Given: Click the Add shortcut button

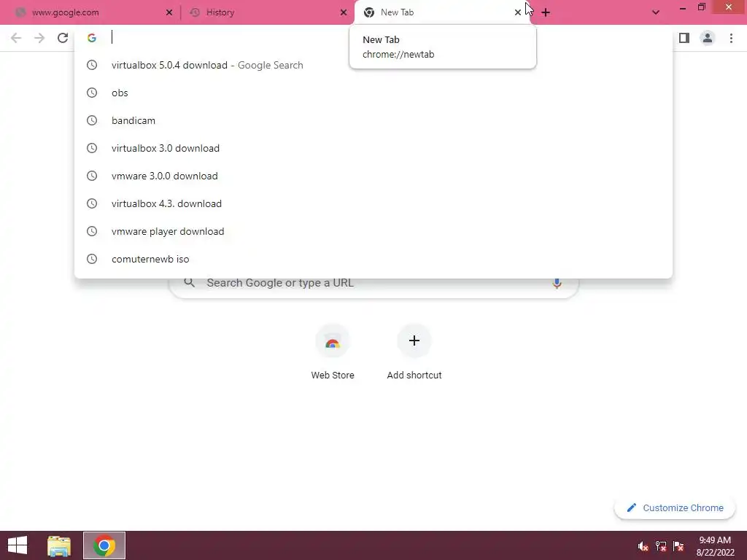Looking at the screenshot, I should click(x=414, y=352).
